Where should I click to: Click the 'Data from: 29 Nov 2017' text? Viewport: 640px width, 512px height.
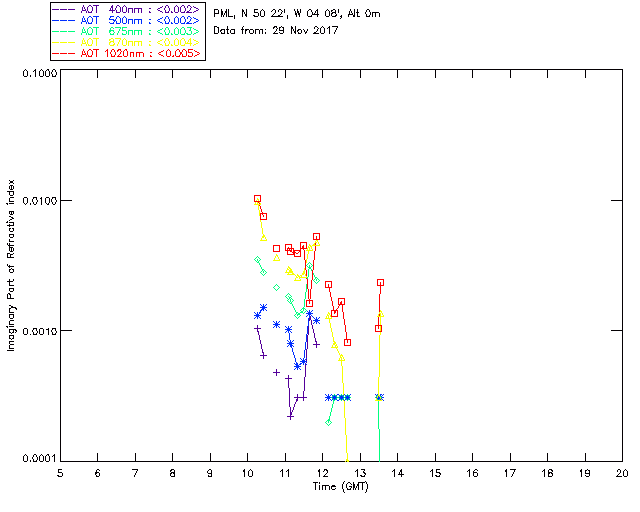(276, 30)
